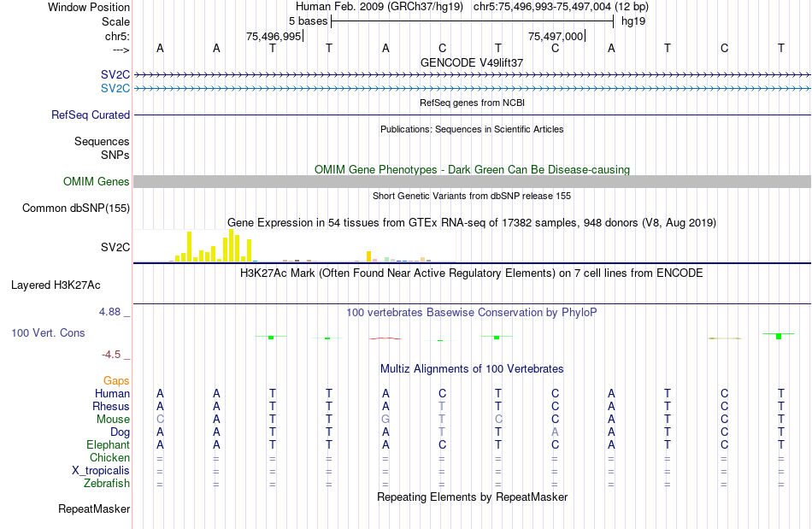Select the Chicken alignment row label

coord(109,457)
